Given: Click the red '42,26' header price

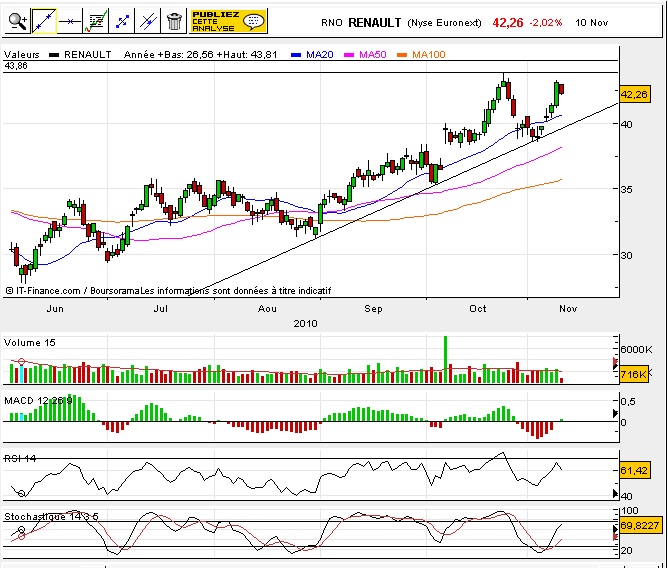Looking at the screenshot, I should tap(508, 23).
